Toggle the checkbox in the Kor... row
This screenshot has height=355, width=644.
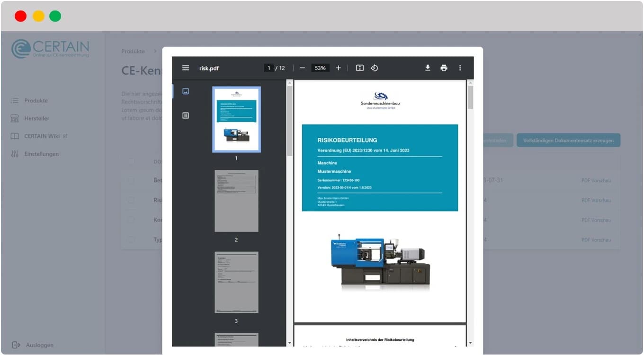131,220
